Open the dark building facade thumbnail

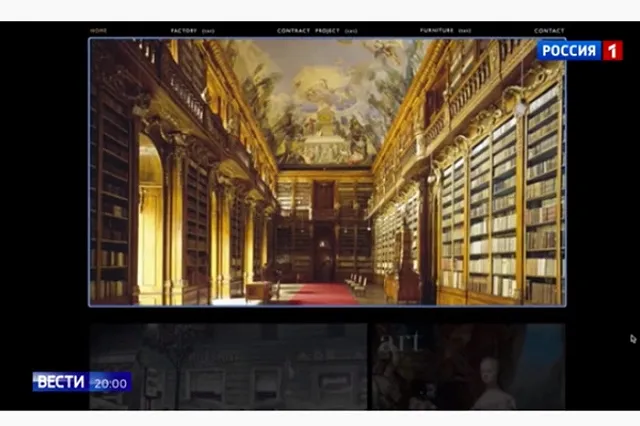228,365
